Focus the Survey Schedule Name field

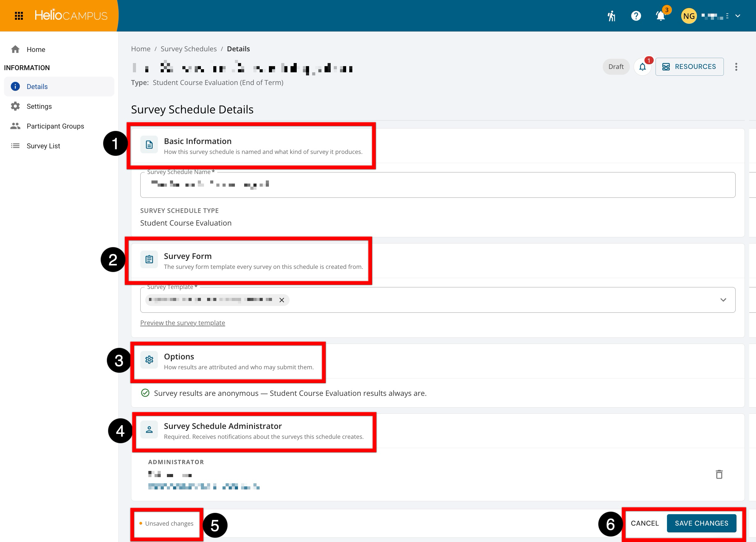tap(438, 185)
